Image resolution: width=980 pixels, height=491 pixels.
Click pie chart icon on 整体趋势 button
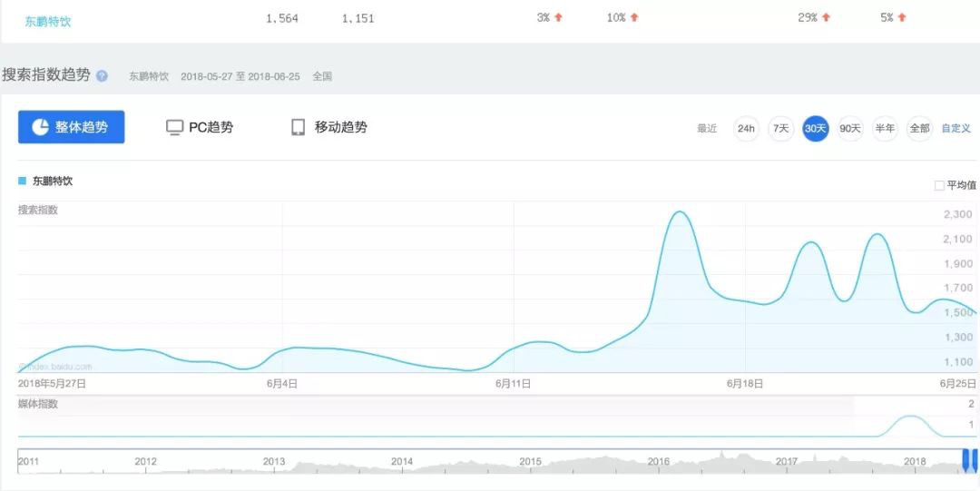(x=40, y=127)
